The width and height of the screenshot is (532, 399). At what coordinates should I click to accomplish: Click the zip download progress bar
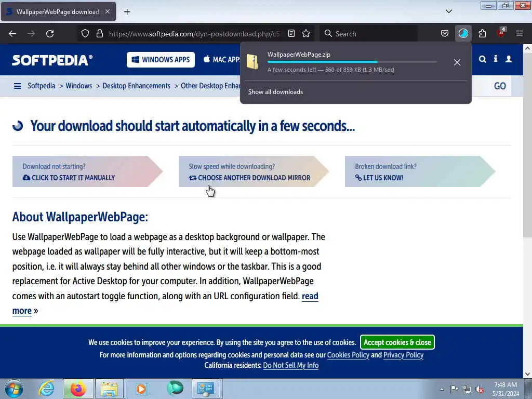point(352,62)
